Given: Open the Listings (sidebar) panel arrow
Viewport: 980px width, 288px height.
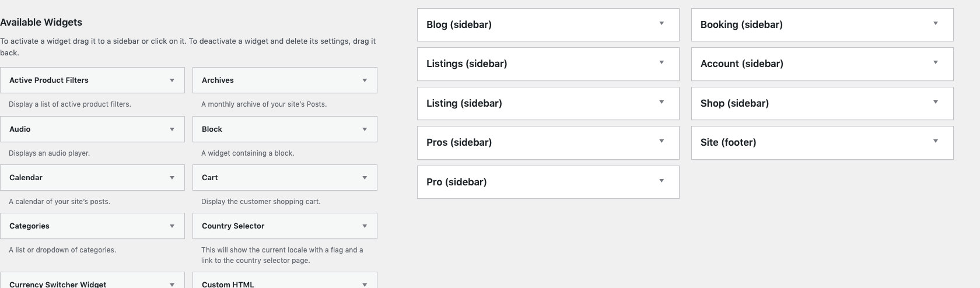Looking at the screenshot, I should coord(661,63).
